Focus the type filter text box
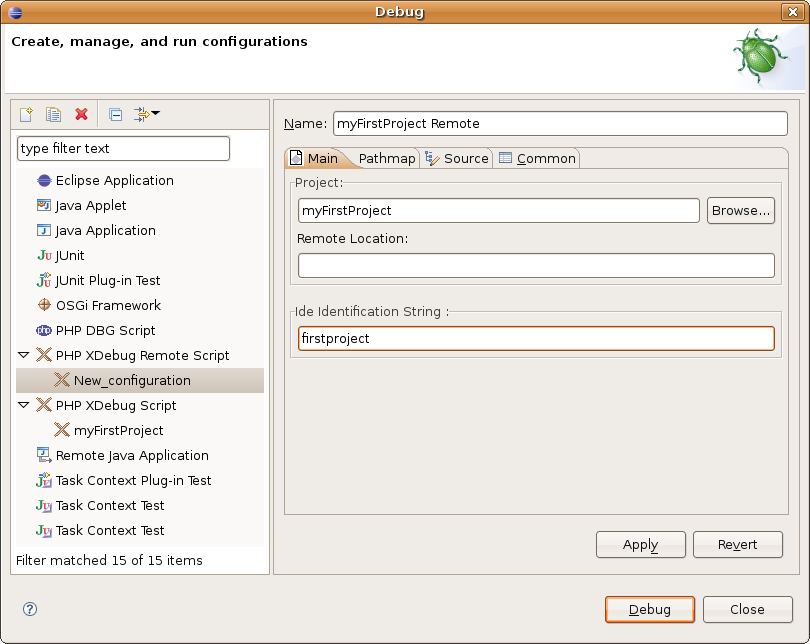Screen dimensions: 810x644 click(x=124, y=149)
